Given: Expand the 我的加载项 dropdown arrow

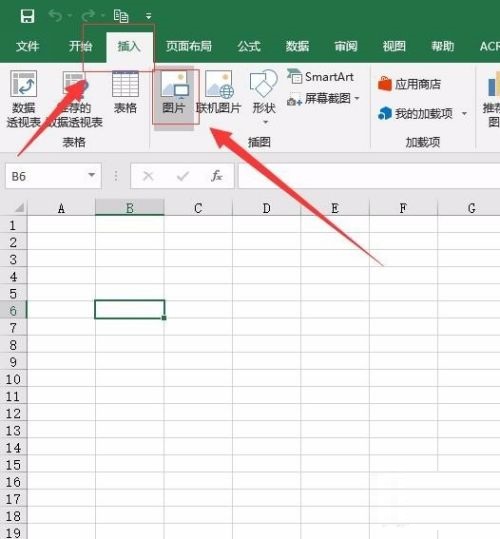Looking at the screenshot, I should pyautogui.click(x=464, y=113).
